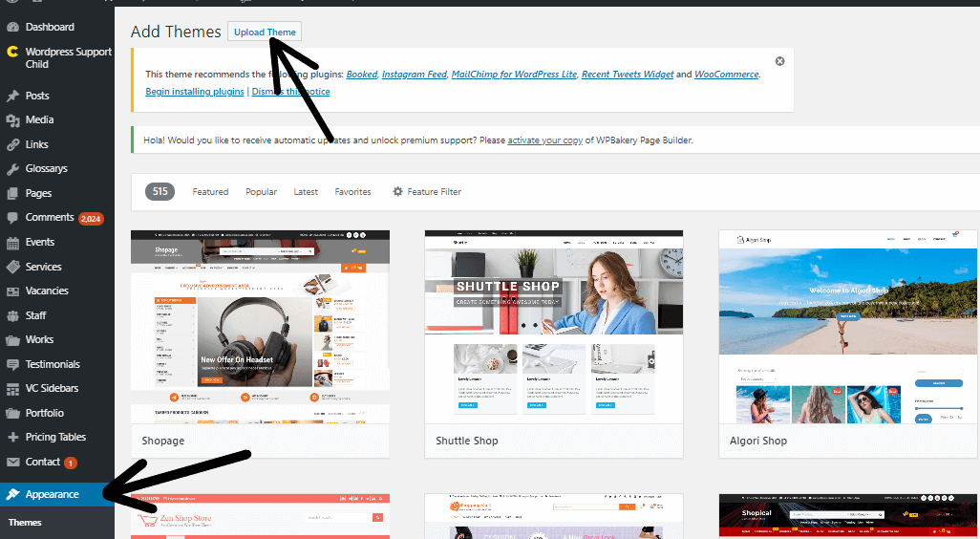
Task: Select the Shuttle Shop theme thumbnail
Action: coord(554,327)
